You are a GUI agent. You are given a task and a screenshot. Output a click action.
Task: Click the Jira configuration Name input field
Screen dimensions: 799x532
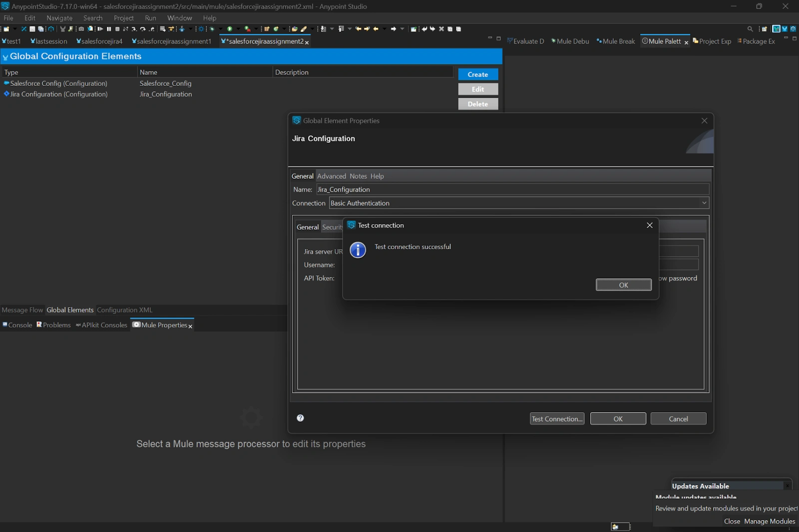tap(512, 190)
